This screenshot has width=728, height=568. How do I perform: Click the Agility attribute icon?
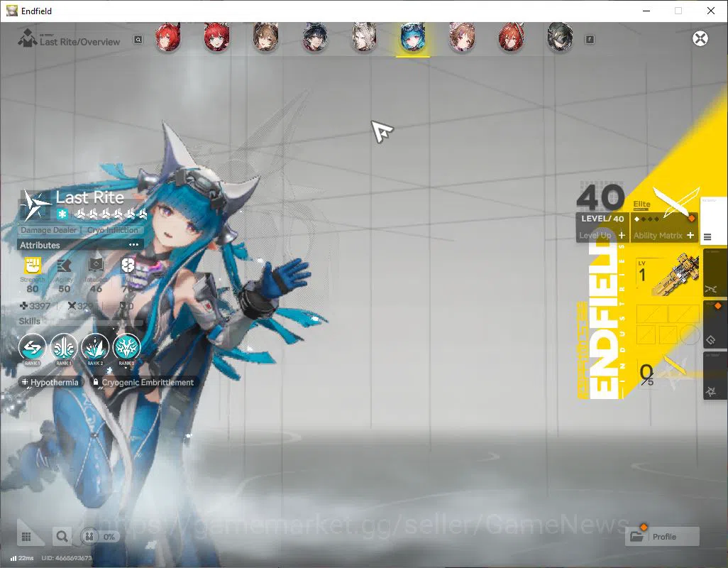[64, 266]
